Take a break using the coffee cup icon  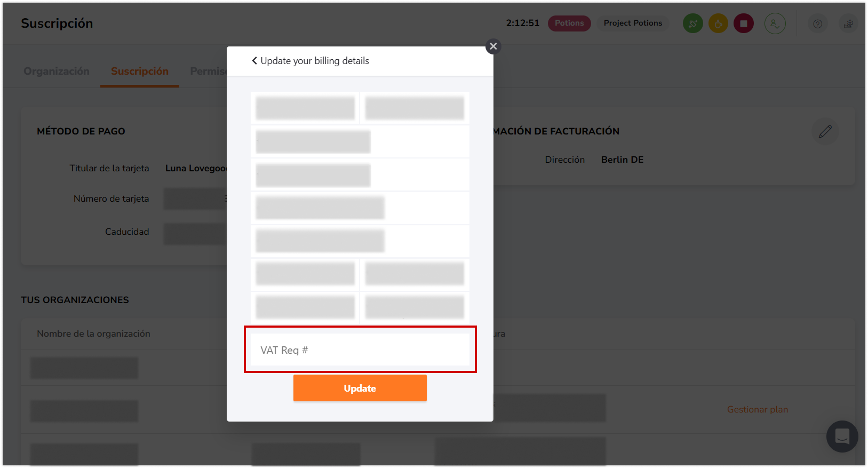718,23
